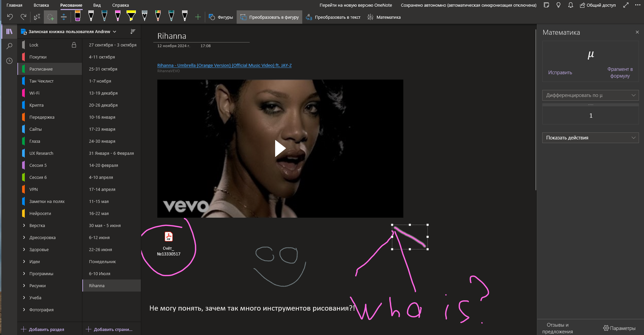Image resolution: width=644 pixels, height=335 pixels.
Task: Click Исправить in the math pane
Action: 560,73
